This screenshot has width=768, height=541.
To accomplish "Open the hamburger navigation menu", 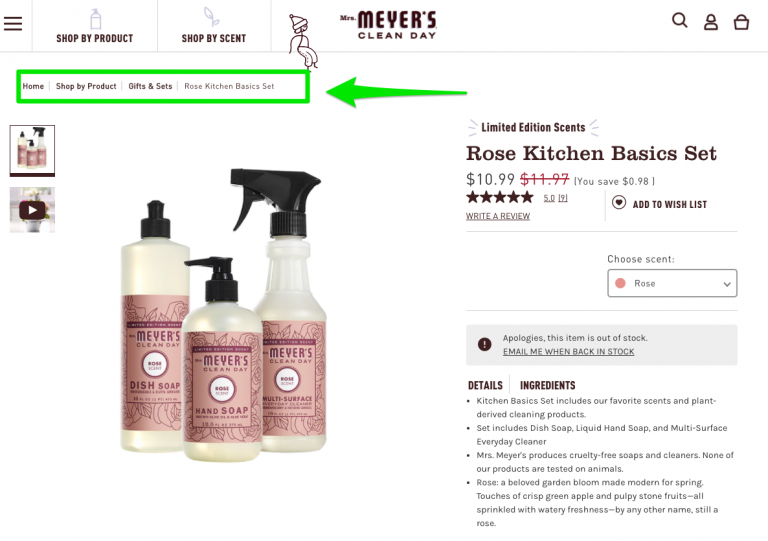I will click(13, 24).
